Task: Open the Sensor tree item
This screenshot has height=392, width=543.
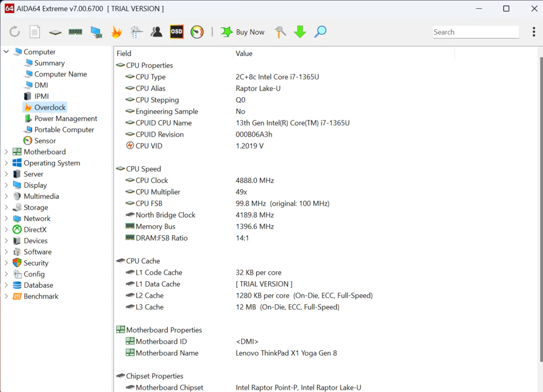Action: pos(45,141)
